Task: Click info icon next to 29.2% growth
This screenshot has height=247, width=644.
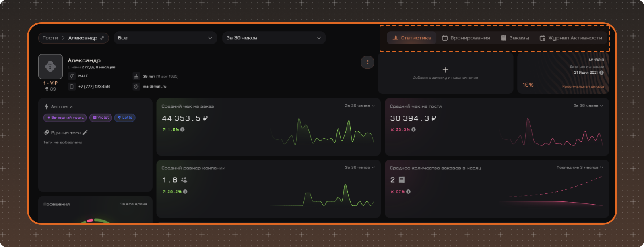Action: point(185,191)
